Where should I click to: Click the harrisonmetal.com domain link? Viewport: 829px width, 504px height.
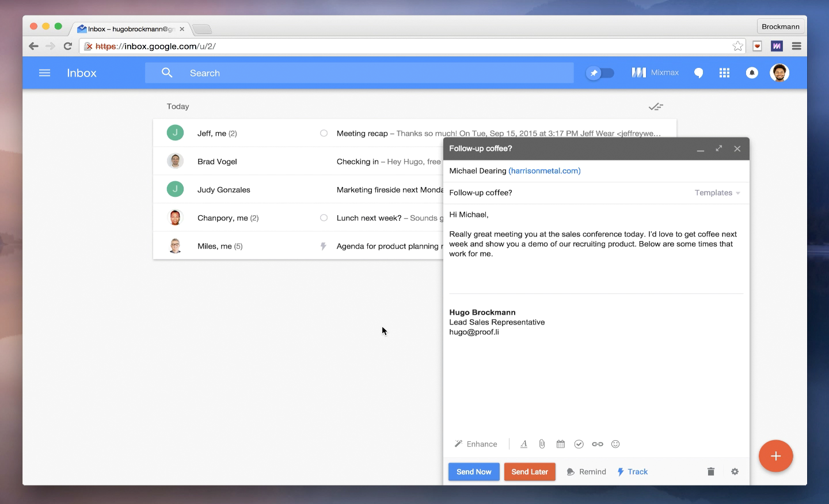[x=544, y=171]
